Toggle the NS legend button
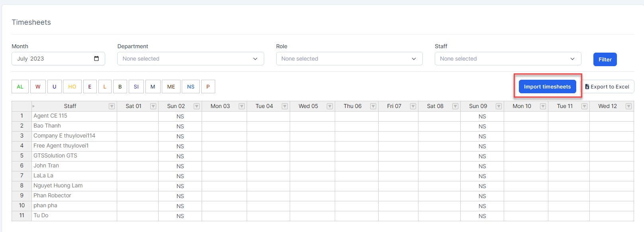The image size is (644, 232). coord(191,87)
